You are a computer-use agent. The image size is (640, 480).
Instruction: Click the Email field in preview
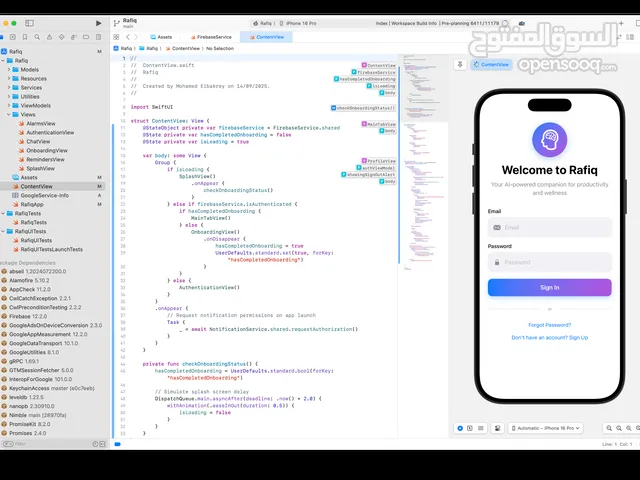point(549,227)
